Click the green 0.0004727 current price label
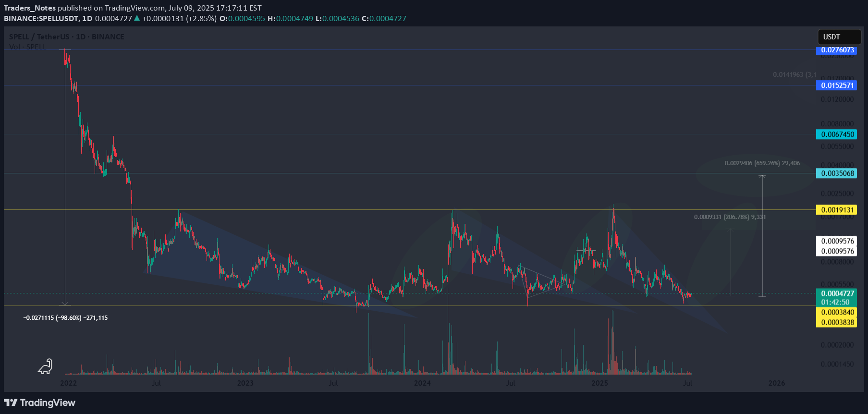Screen dimensions: 868x414 837,293
